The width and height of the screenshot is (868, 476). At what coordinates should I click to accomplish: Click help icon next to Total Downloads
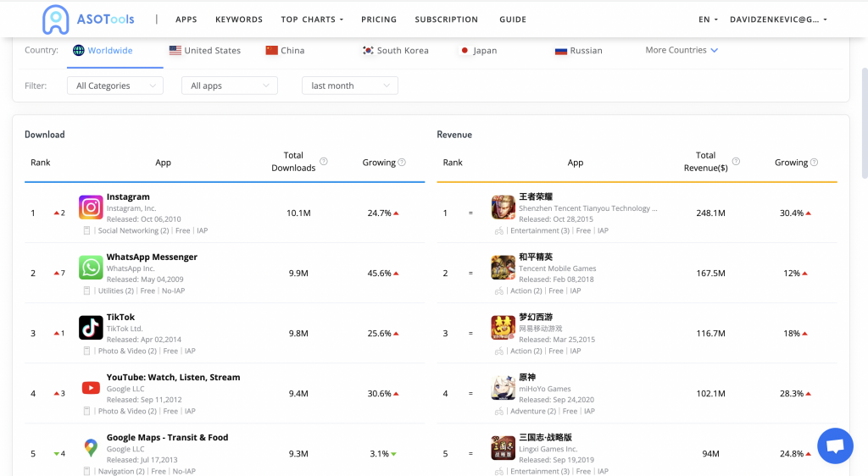pos(324,162)
